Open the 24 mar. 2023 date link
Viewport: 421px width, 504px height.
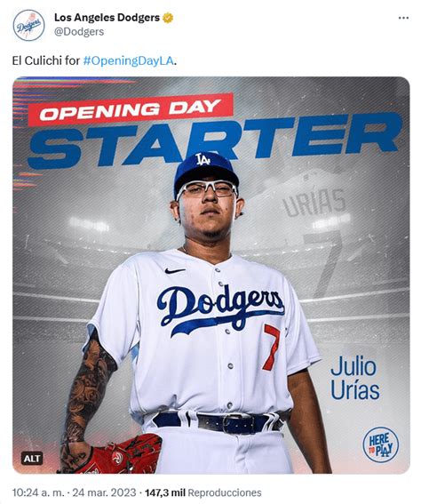pyautogui.click(x=104, y=492)
